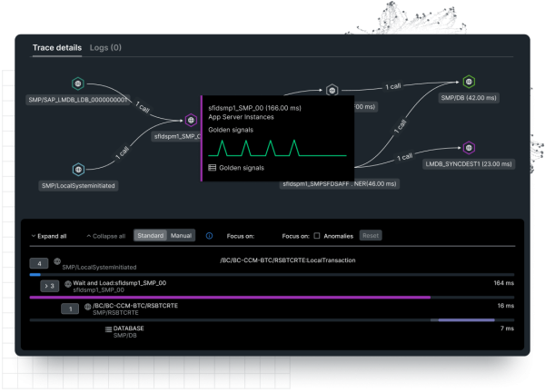Screen dimensions: 545x392
Task: Switch to the Logs (0) tab
Action: coord(105,47)
